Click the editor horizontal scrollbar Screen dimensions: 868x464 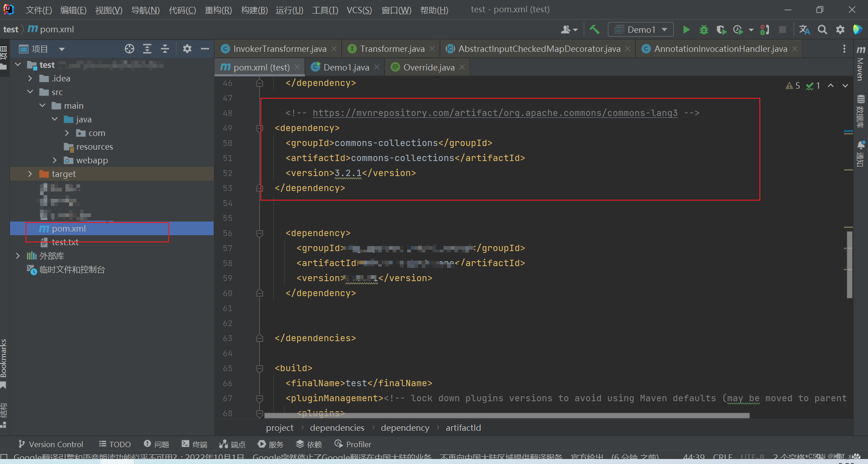coord(507,415)
